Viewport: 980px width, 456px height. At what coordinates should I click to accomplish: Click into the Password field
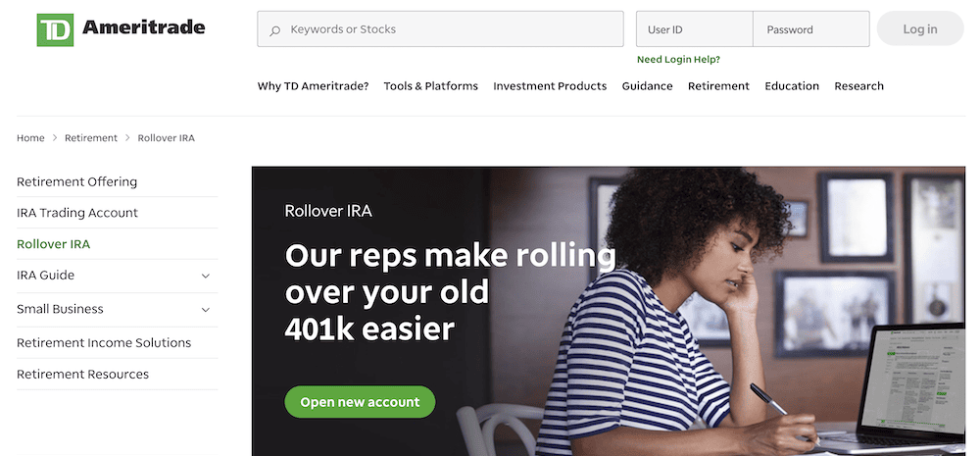point(810,29)
